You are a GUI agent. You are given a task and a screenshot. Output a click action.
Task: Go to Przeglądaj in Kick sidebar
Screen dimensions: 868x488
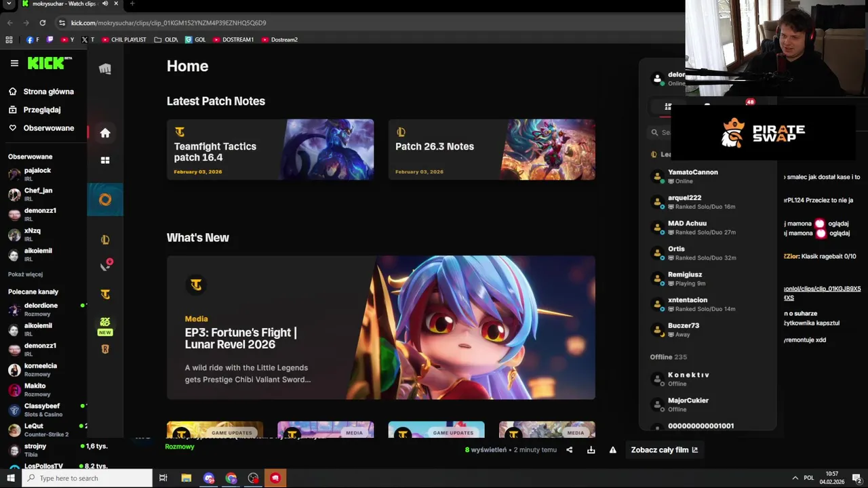click(35, 110)
